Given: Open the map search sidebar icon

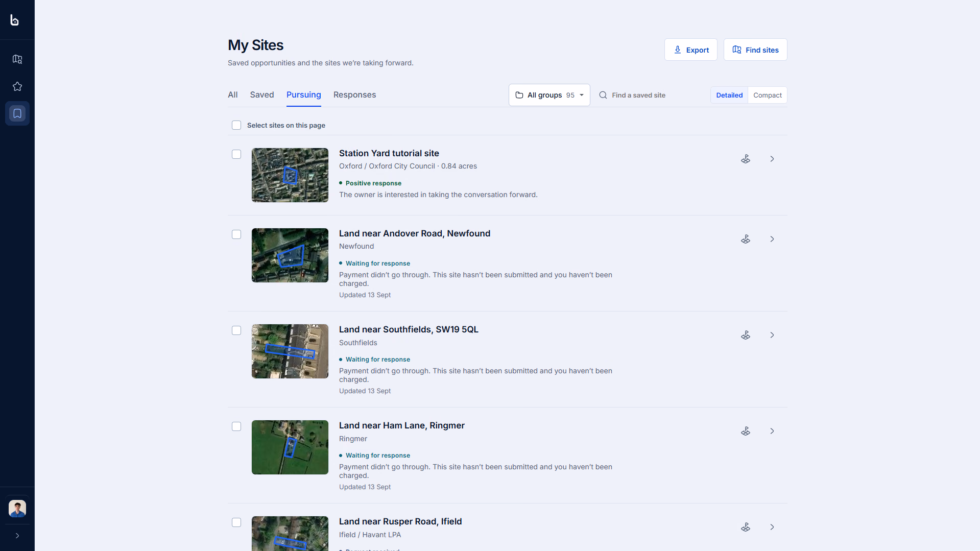Looking at the screenshot, I should pos(17,59).
